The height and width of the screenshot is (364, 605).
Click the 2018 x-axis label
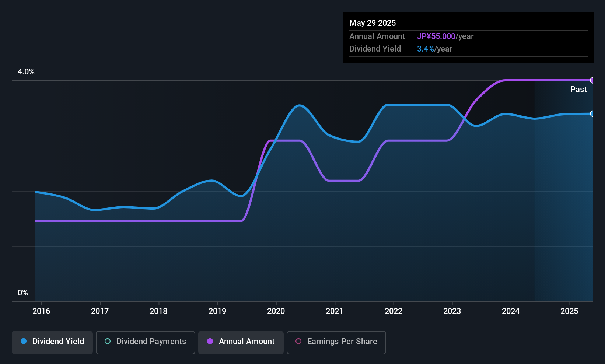tap(158, 311)
